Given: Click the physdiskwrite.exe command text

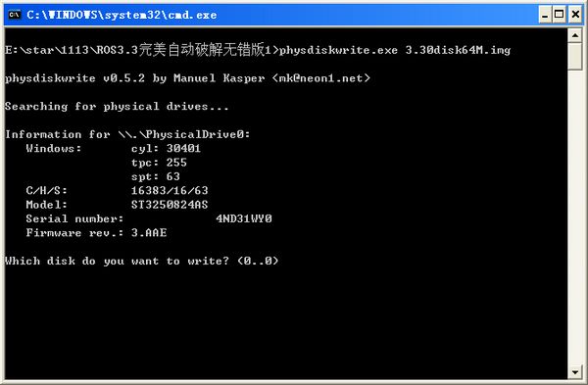Looking at the screenshot, I should [339, 50].
